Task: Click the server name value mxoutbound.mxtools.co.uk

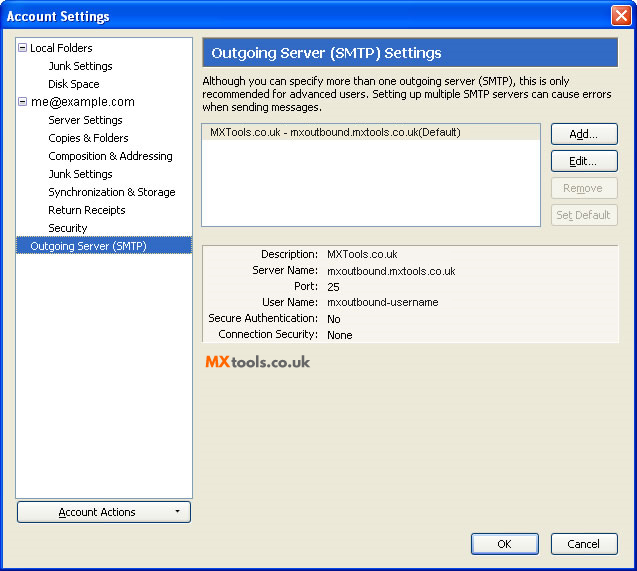Action: click(391, 271)
